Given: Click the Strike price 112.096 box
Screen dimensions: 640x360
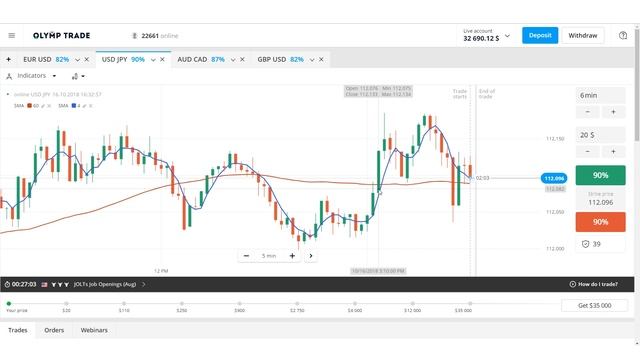Looking at the screenshot, I should click(600, 199).
